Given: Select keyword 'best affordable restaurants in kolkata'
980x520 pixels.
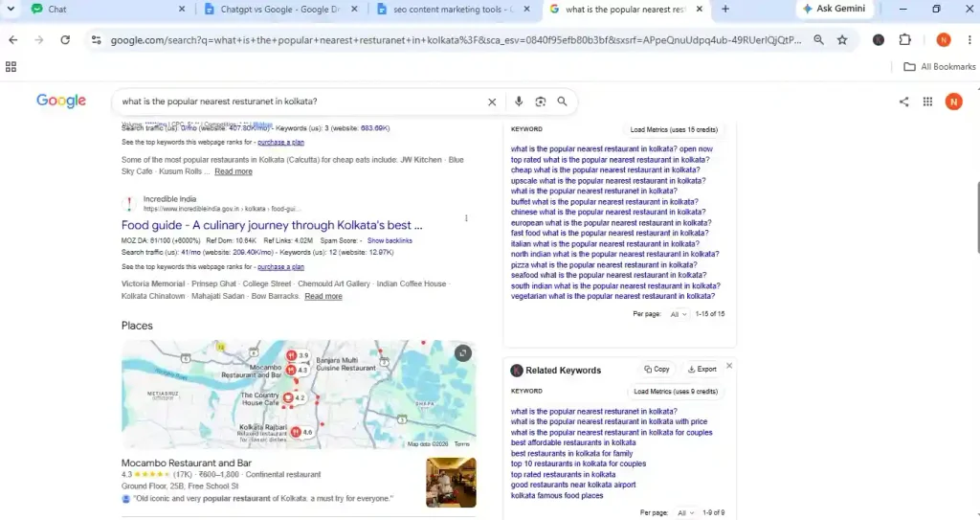Looking at the screenshot, I should click(x=573, y=443).
